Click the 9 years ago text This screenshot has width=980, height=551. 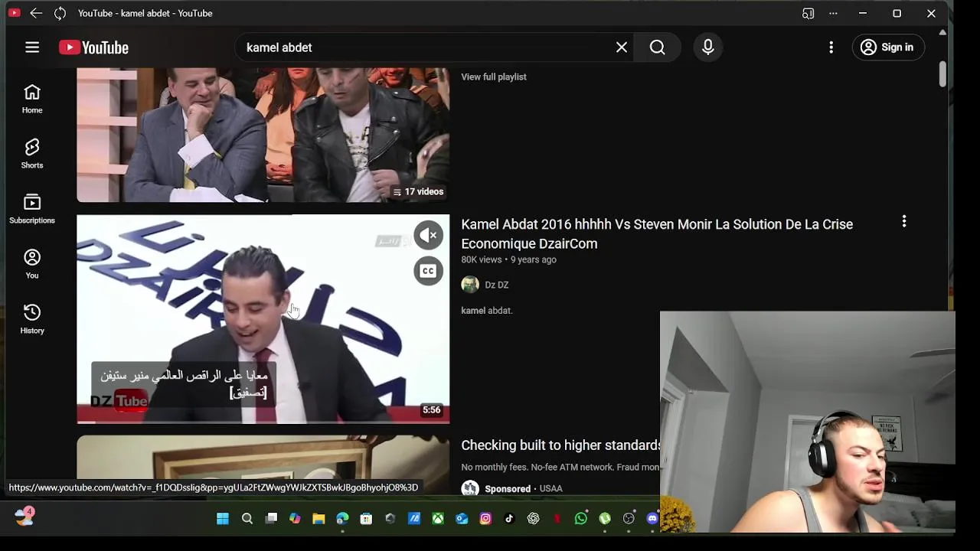[534, 260]
